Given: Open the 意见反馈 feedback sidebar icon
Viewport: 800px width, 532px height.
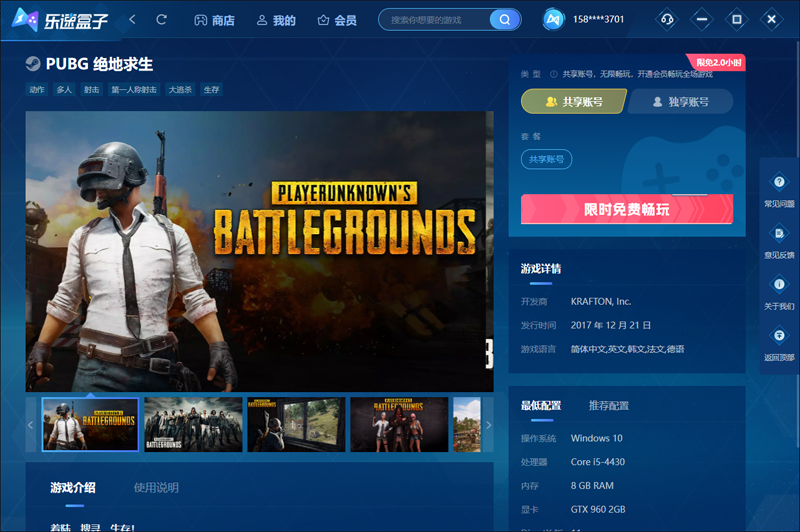Looking at the screenshot, I should tap(779, 239).
